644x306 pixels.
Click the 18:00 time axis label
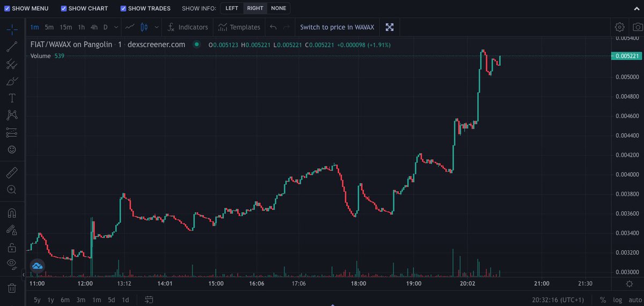[x=358, y=283]
